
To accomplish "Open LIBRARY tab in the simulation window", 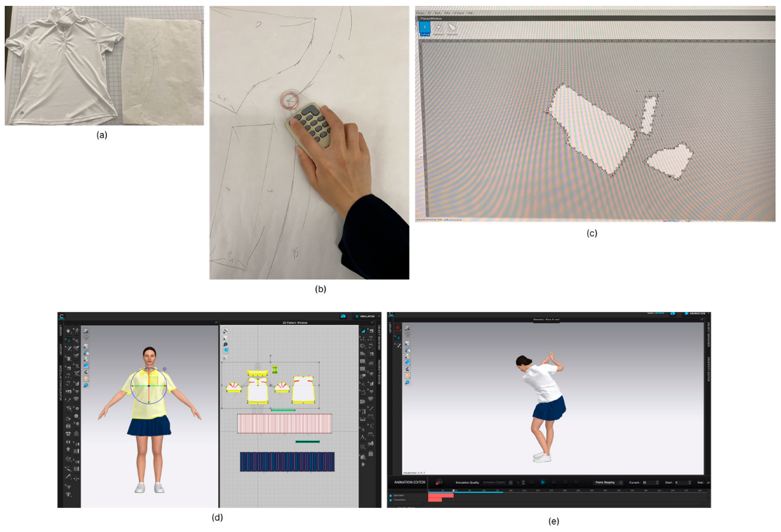I will click(x=61, y=330).
